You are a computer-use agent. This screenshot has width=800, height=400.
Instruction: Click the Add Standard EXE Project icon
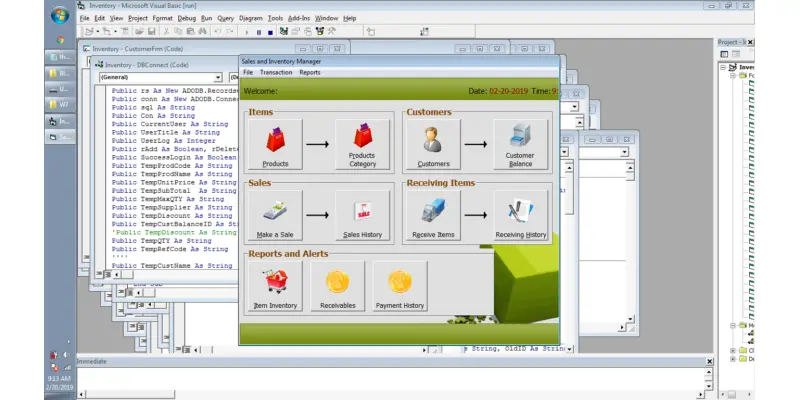click(x=89, y=32)
